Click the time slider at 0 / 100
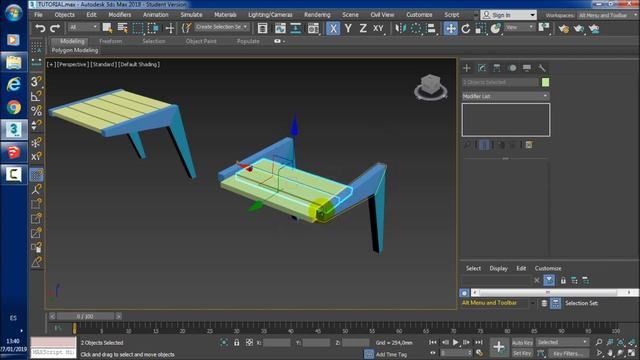Screen dimensions: 640x360 point(85,316)
